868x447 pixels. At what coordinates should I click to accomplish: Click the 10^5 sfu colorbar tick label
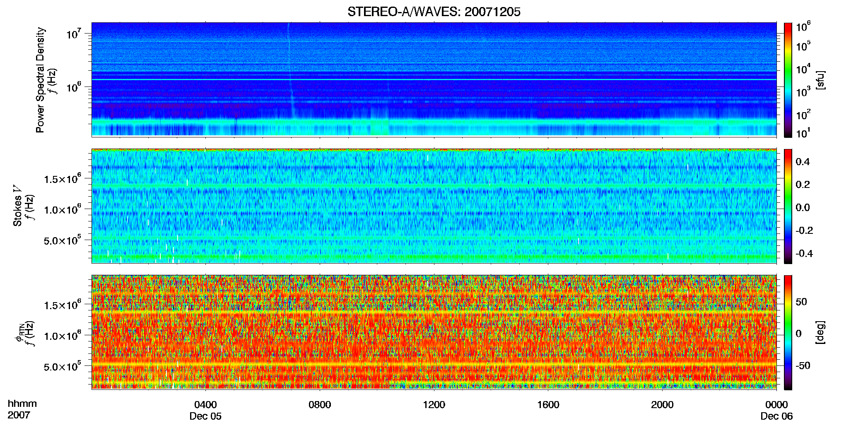(803, 46)
